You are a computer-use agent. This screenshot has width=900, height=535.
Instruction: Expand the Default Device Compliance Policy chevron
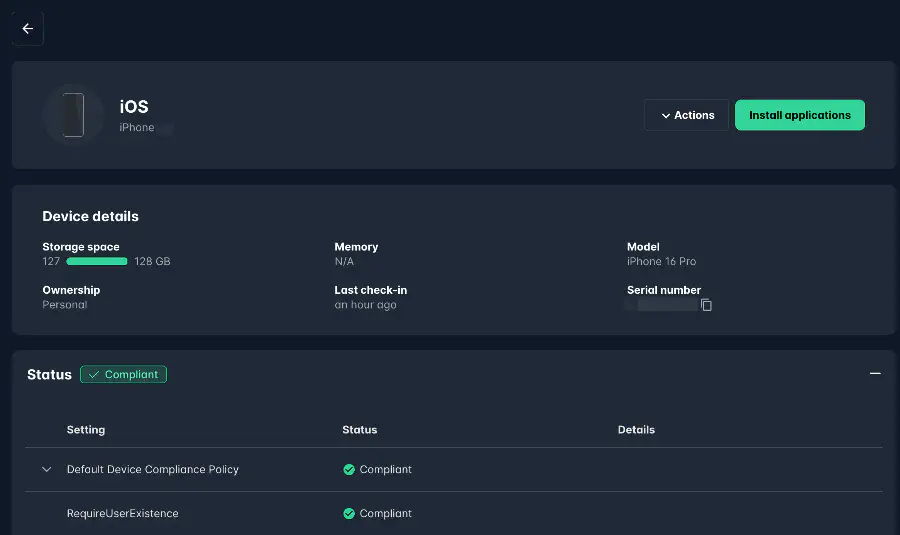[x=46, y=470]
